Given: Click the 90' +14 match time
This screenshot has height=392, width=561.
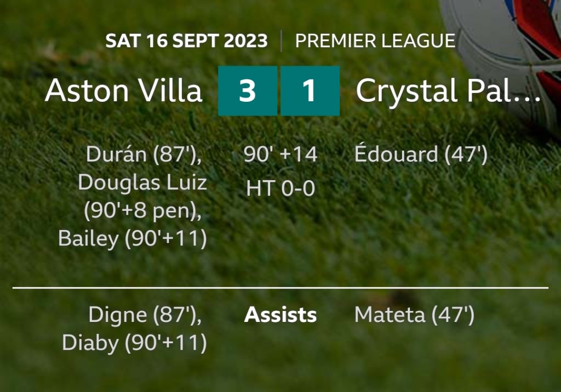Looking at the screenshot, I should coord(280,154).
